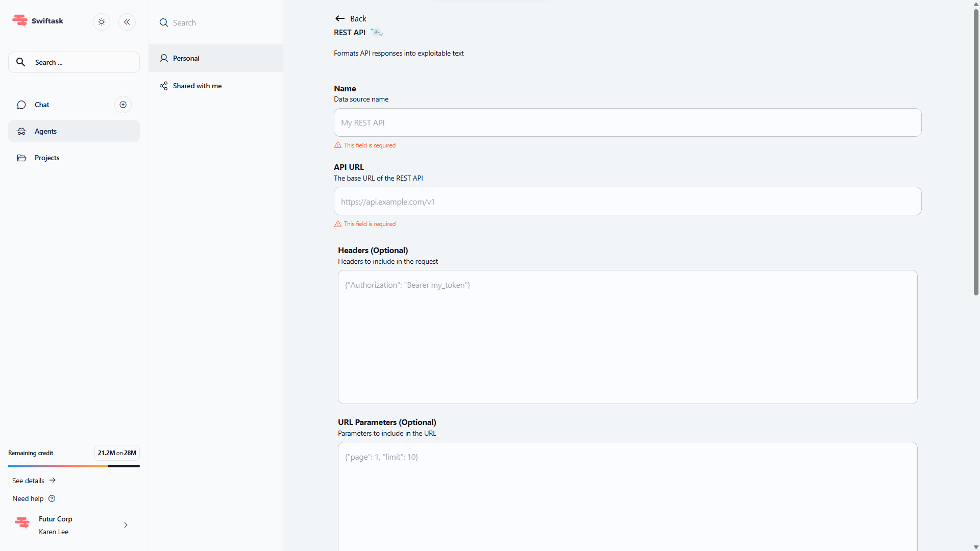Click the Swiftask logo icon
Viewport: 980px width, 551px height.
click(20, 20)
